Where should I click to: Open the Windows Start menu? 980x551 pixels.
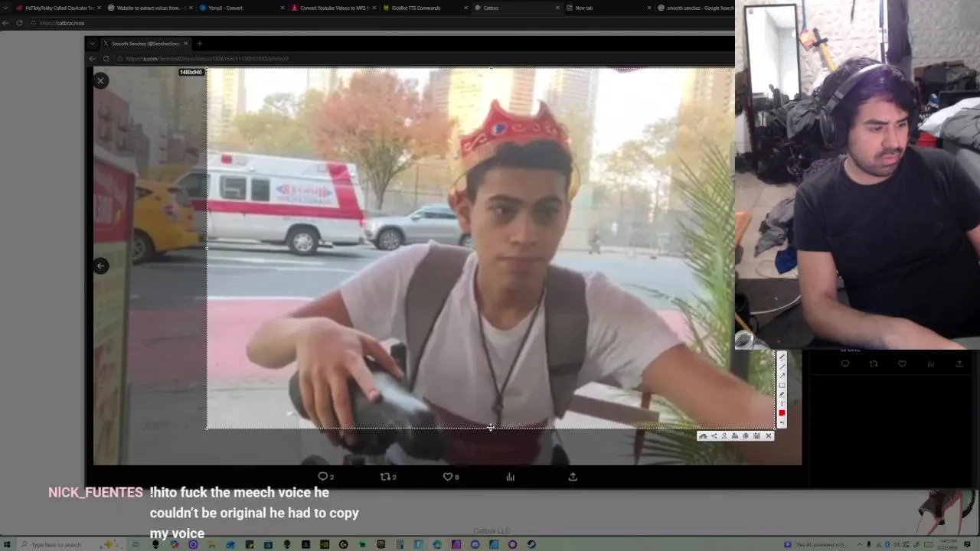pyautogui.click(x=6, y=544)
